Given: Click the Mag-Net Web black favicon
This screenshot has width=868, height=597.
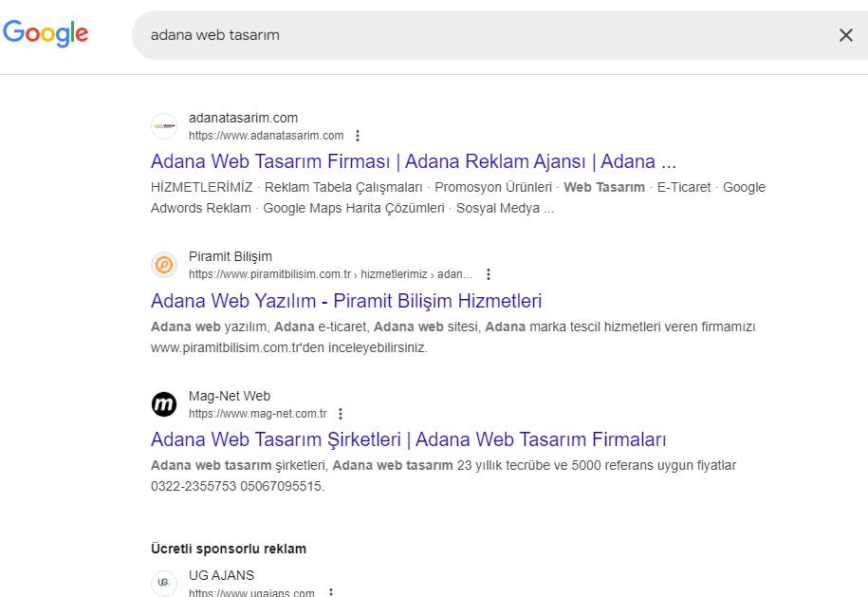Looking at the screenshot, I should [x=164, y=404].
